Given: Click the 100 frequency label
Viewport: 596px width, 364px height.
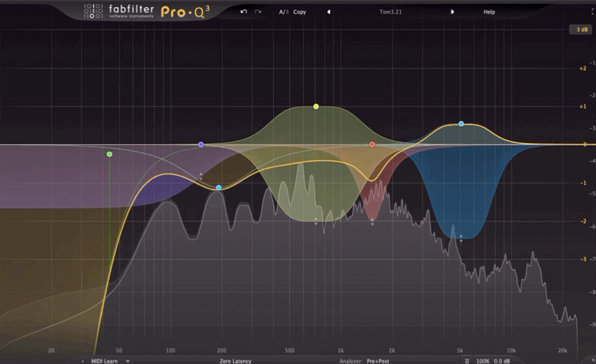Looking at the screenshot, I should 171,350.
